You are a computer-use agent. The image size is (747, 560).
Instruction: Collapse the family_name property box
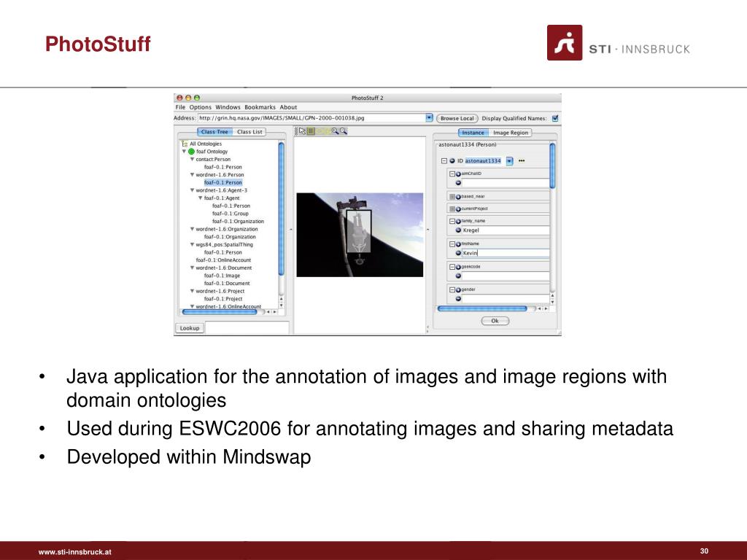pos(452,222)
